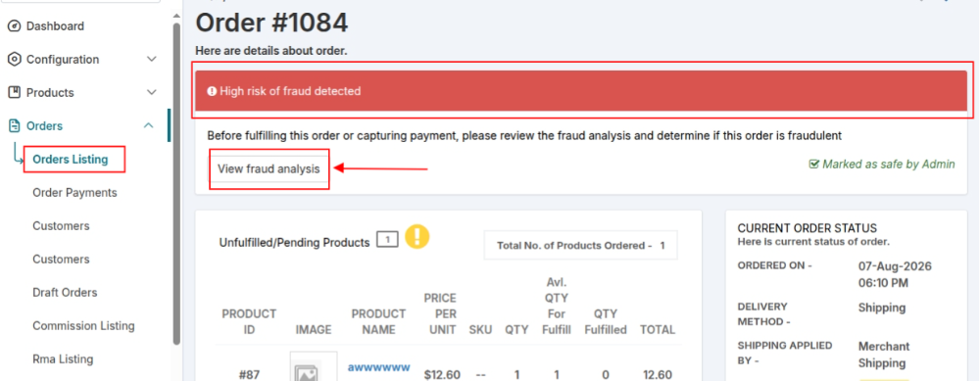Open Order Payments submenu item

[x=75, y=192]
